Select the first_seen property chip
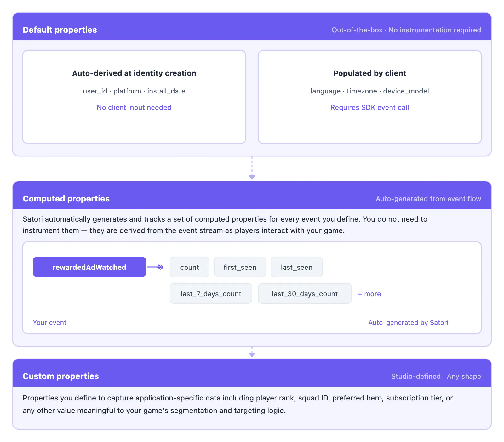504x442 pixels. pos(240,267)
